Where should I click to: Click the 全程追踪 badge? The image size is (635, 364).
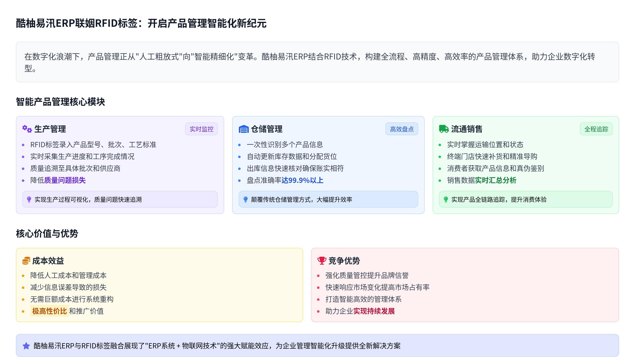coord(596,129)
